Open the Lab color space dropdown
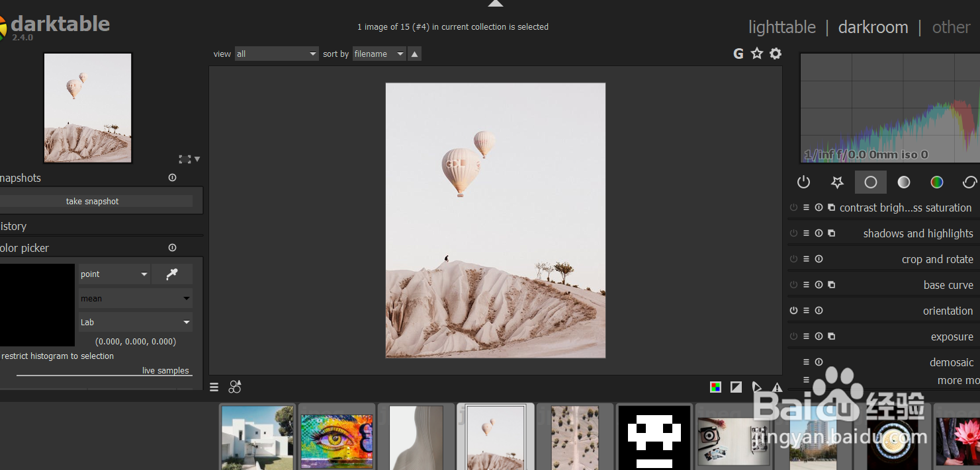This screenshot has height=470, width=980. click(x=136, y=323)
